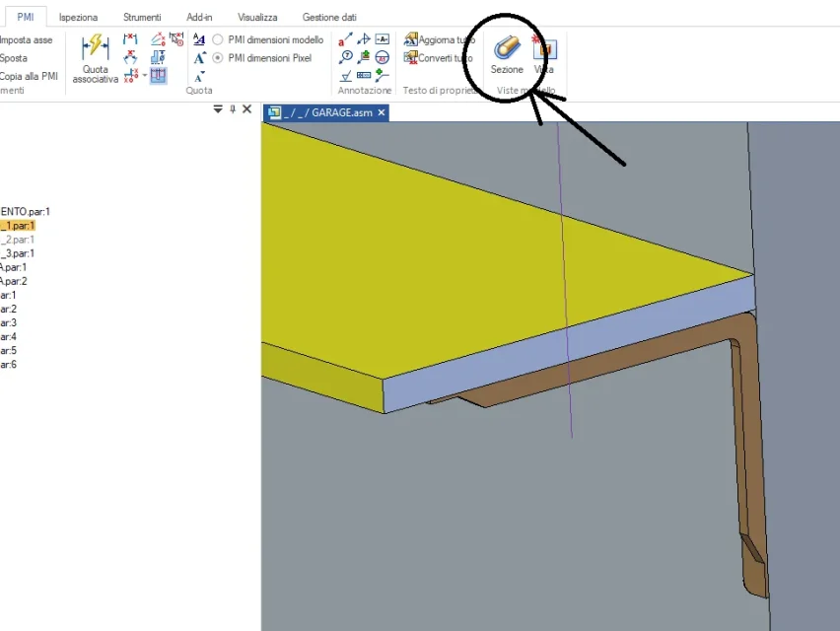Image resolution: width=840 pixels, height=631 pixels.
Task: Select PMI dimensioni modello radio button
Action: (218, 40)
